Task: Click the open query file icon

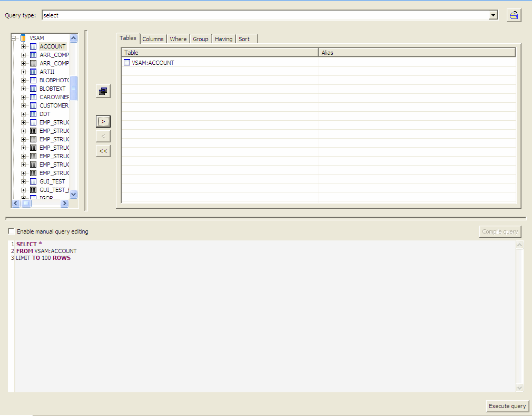Action: (514, 15)
